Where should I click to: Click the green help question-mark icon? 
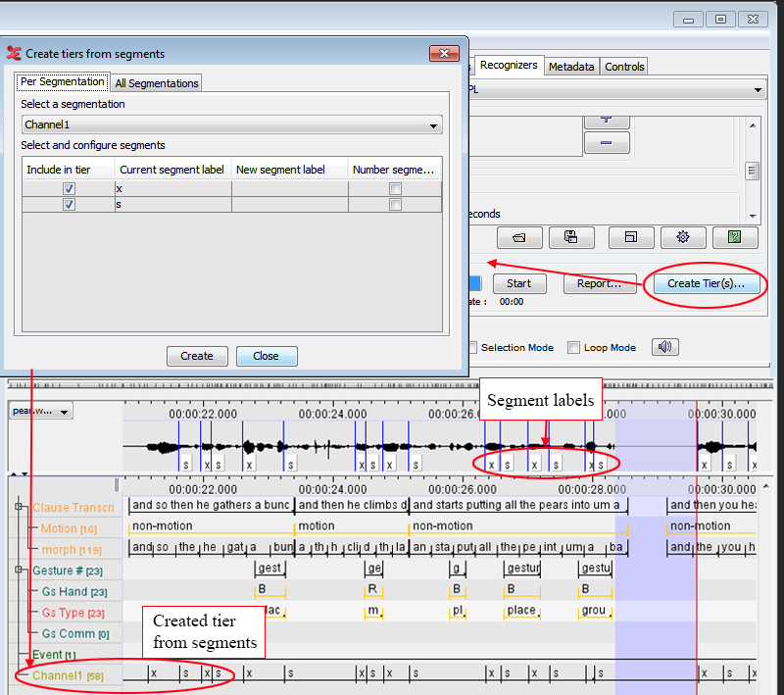[x=735, y=237]
